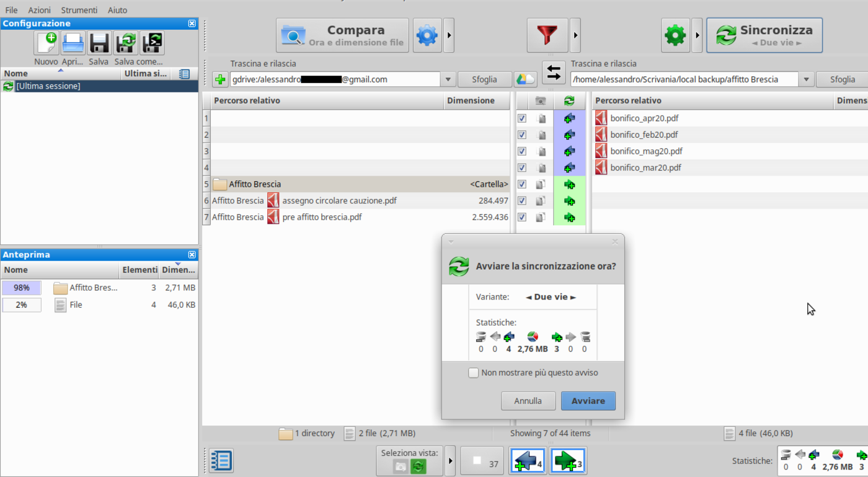Image resolution: width=868 pixels, height=477 pixels.
Task: Click the create-left action for bonifico_mar20.pdf
Action: pos(569,167)
